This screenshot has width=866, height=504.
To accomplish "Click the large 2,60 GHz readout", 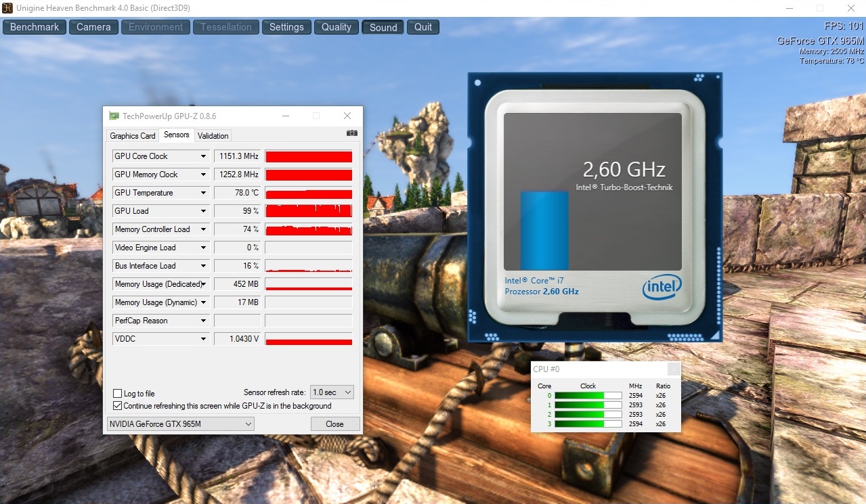I will coord(624,169).
